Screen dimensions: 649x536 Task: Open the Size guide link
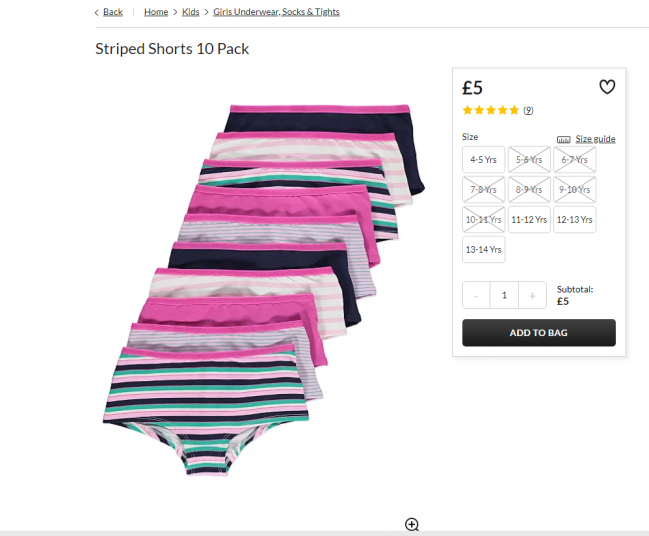[x=595, y=139]
